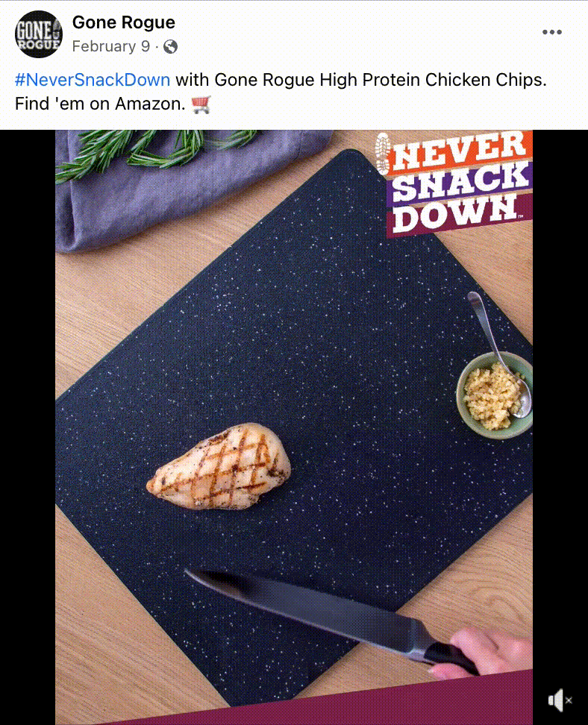
Task: Click the grilled chicken breast in video
Action: click(219, 466)
